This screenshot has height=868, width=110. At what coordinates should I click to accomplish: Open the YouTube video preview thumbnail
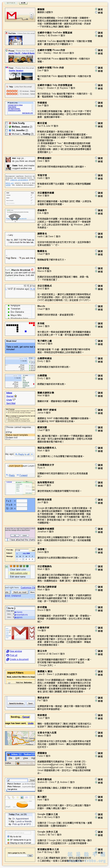pos(20,38)
